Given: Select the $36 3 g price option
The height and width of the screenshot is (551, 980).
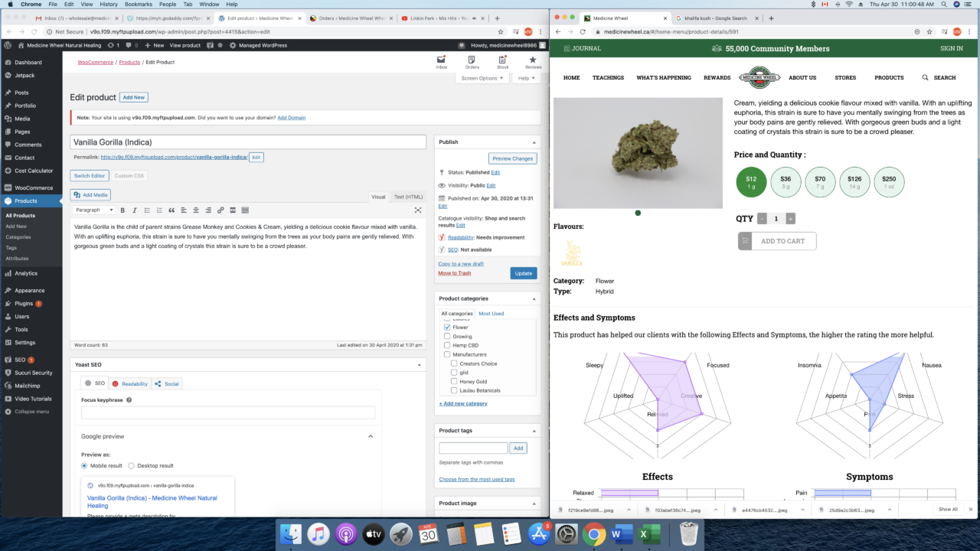Looking at the screenshot, I should pos(786,181).
